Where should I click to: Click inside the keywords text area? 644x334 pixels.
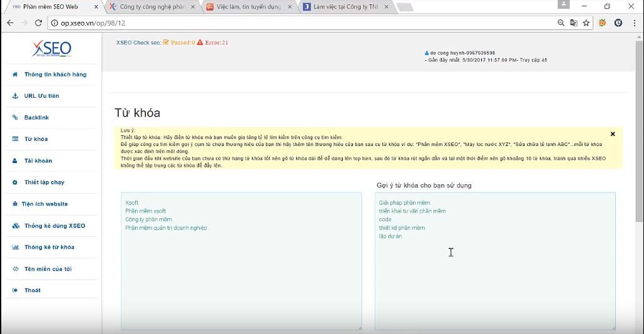coord(242,261)
